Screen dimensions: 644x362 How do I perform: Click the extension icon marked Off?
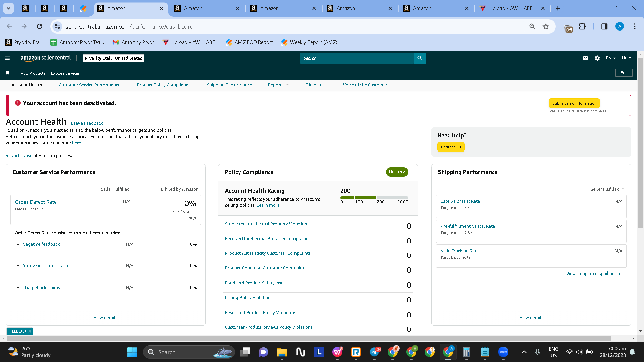[569, 29]
